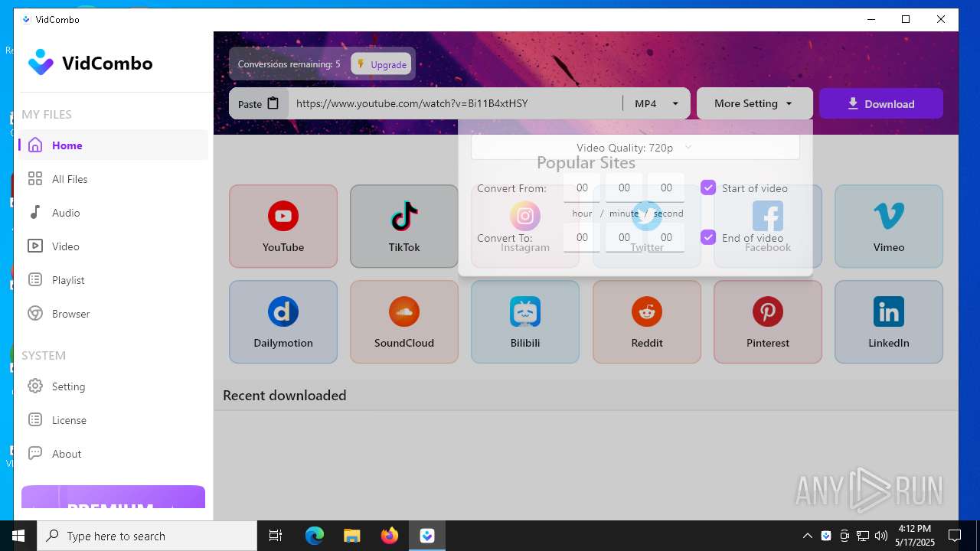Open the TikTok site tile
980x551 pixels.
point(404,227)
